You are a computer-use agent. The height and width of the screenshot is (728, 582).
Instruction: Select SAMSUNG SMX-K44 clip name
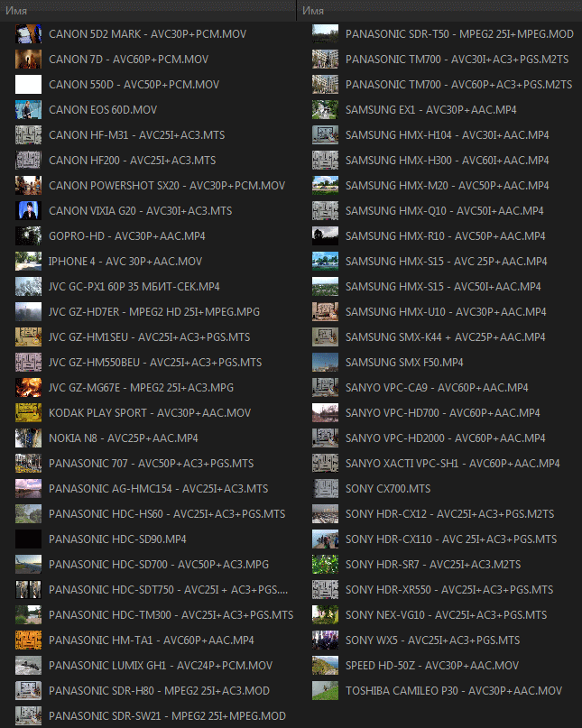coord(446,337)
